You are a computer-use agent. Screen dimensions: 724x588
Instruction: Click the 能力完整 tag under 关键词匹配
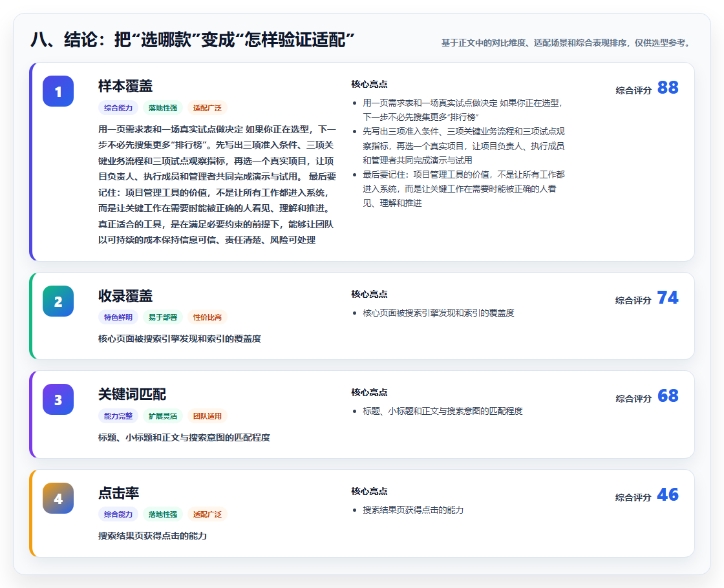[118, 416]
